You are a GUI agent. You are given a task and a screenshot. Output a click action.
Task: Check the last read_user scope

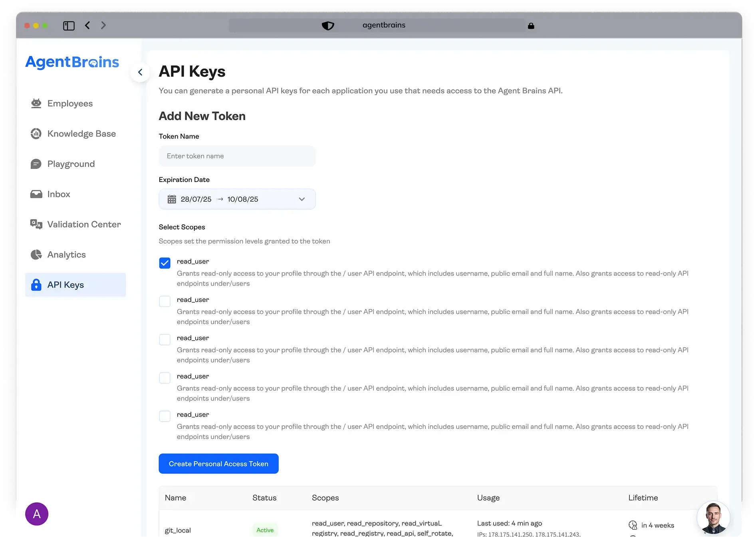pyautogui.click(x=165, y=416)
